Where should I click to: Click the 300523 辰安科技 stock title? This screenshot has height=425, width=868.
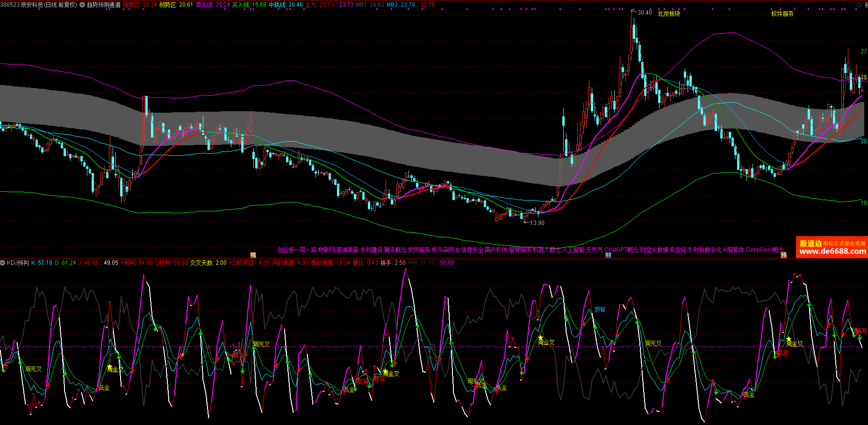point(38,5)
